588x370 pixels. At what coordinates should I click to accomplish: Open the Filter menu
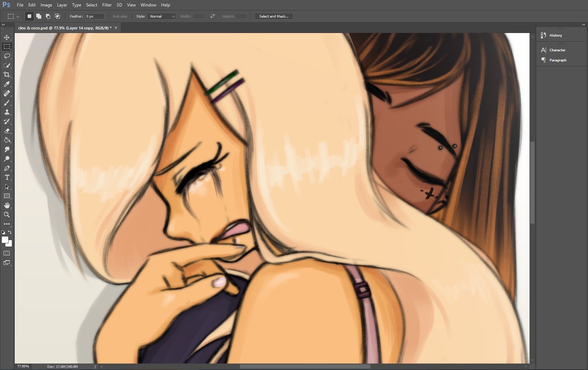point(107,5)
